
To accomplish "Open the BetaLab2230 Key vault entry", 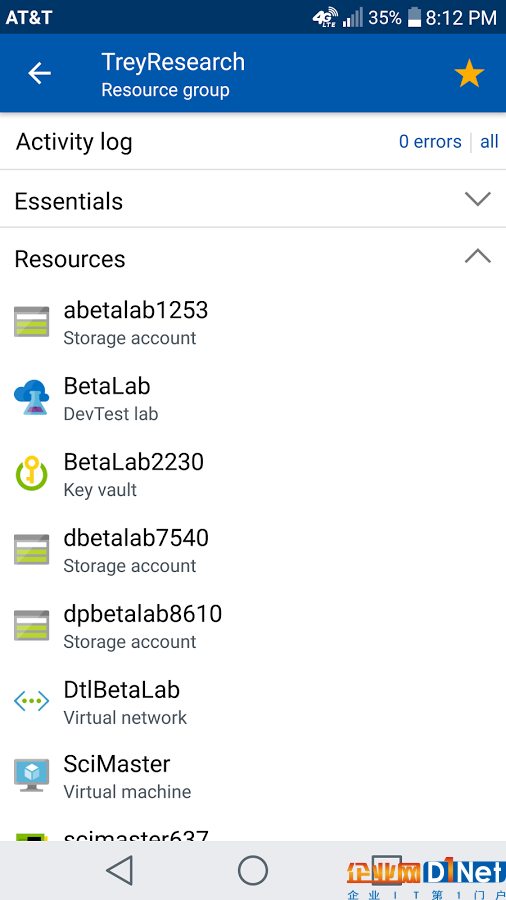I will pos(253,474).
